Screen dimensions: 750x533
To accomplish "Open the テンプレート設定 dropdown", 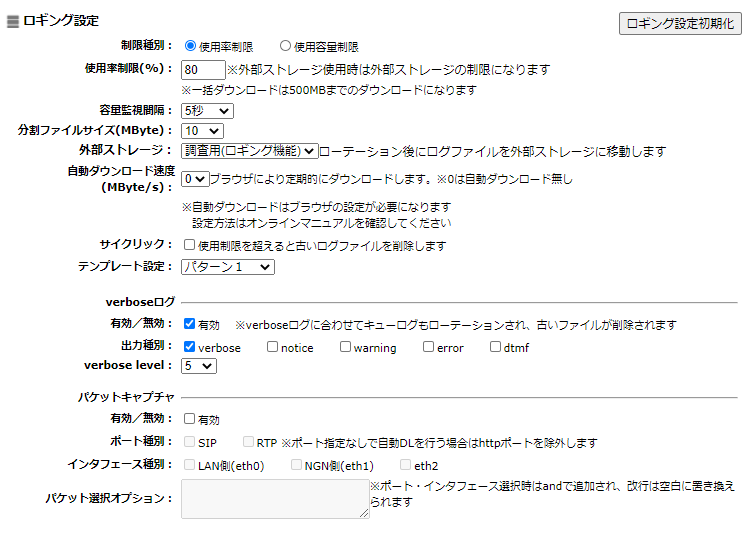I will click(x=228, y=267).
